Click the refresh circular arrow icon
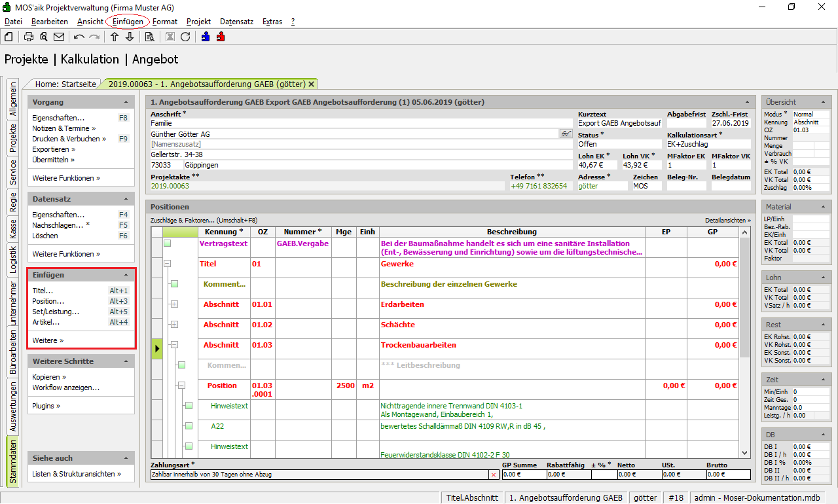This screenshot has width=838, height=504. 185,37
